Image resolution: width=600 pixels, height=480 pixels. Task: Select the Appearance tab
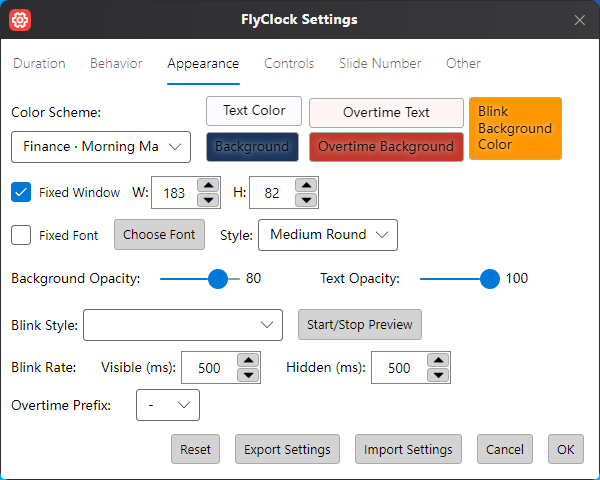point(203,63)
